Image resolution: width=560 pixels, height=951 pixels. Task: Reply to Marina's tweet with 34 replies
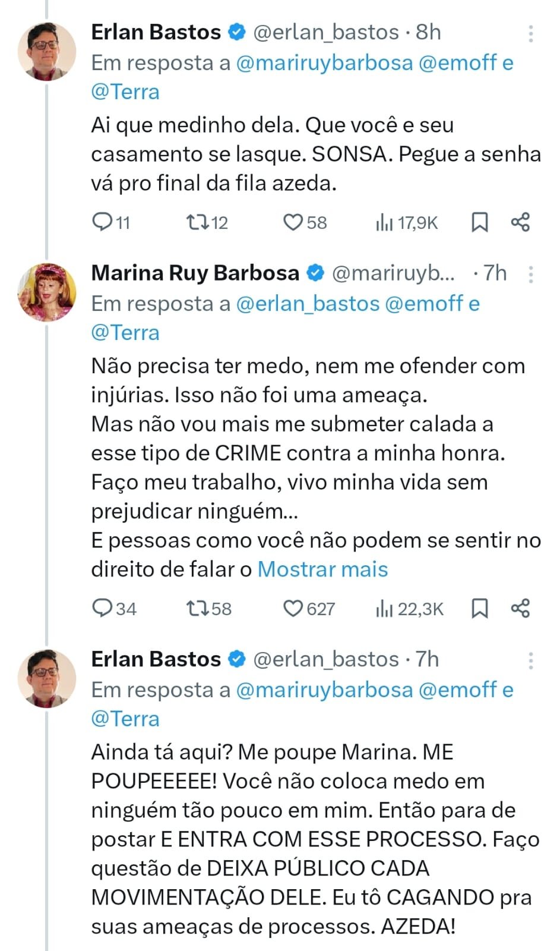pyautogui.click(x=105, y=608)
